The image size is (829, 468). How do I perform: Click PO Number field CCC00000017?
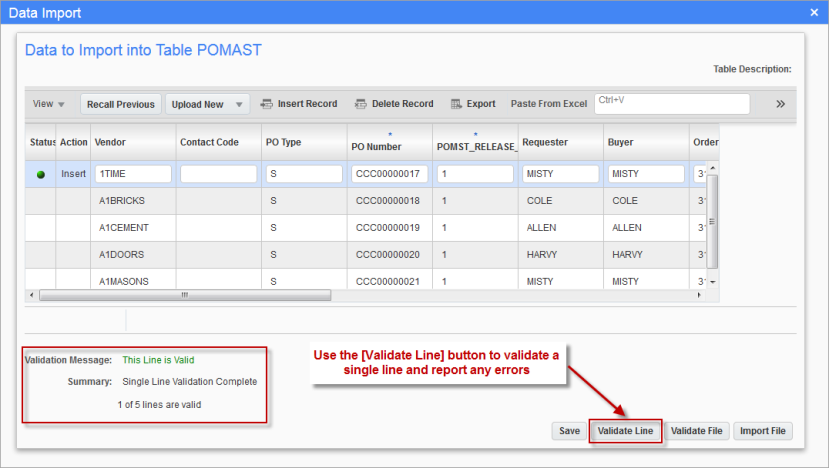[x=390, y=174]
